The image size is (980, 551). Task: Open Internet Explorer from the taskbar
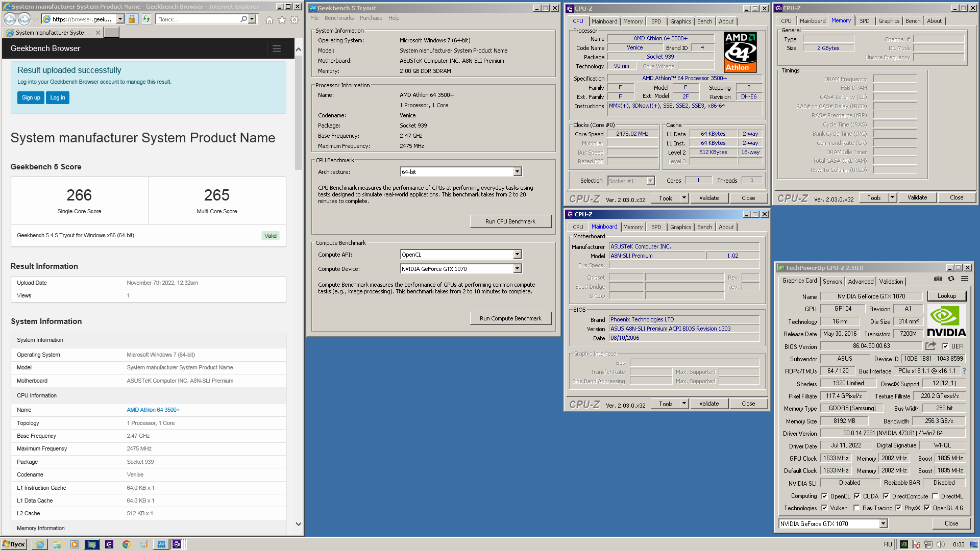pos(40,544)
